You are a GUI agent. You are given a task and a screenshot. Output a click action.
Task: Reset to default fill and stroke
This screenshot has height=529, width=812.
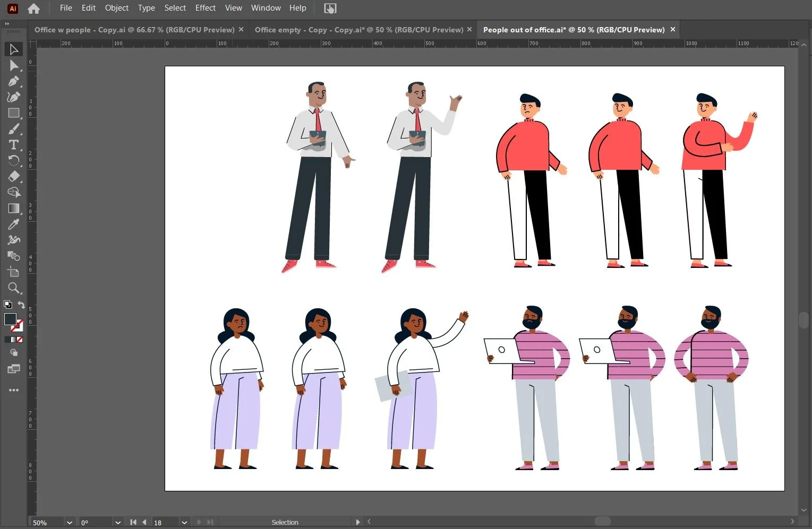(7, 305)
